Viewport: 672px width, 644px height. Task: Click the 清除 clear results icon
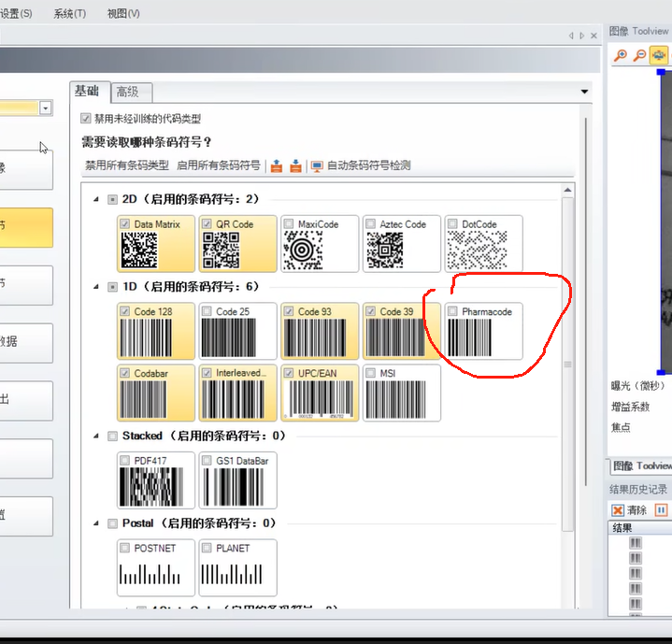tap(618, 510)
